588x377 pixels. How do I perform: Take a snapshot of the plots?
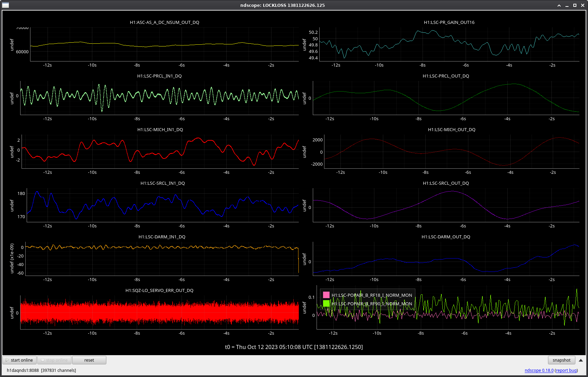point(561,360)
